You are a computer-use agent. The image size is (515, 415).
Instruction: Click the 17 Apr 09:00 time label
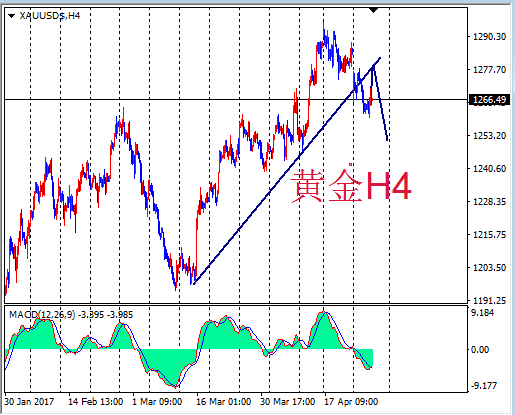351,402
